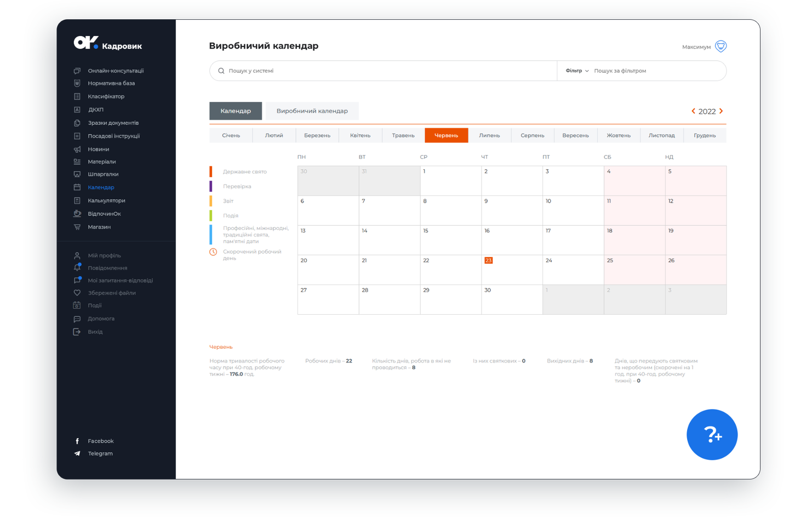Click the ВідпочинОк coffee cup icon
The width and height of the screenshot is (812, 524).
pyautogui.click(x=77, y=214)
